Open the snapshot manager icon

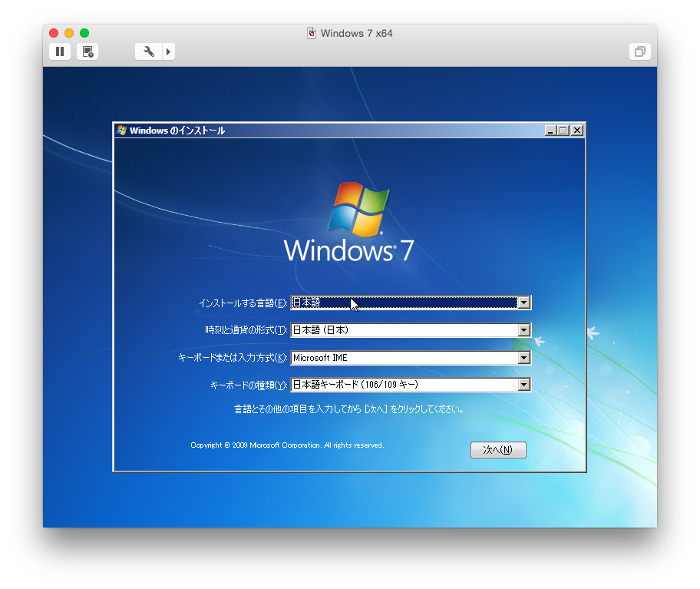[x=87, y=51]
